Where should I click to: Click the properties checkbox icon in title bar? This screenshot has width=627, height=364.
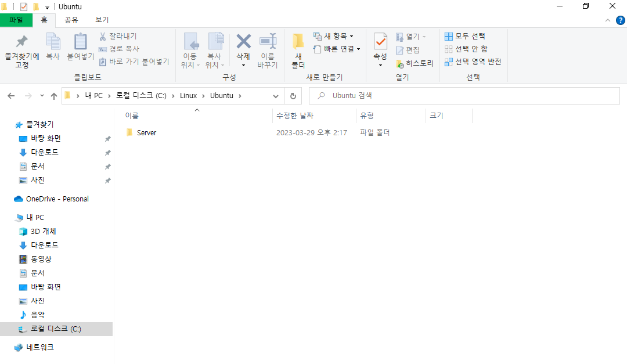(24, 7)
